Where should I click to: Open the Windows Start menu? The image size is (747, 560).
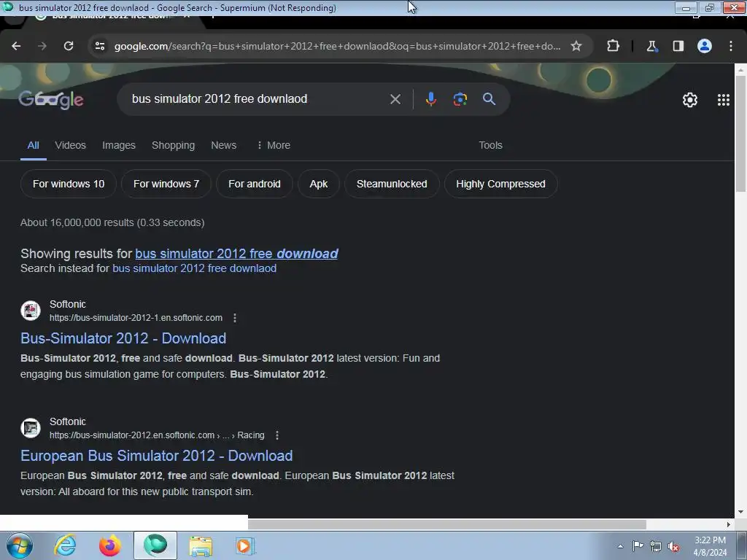[19, 545]
